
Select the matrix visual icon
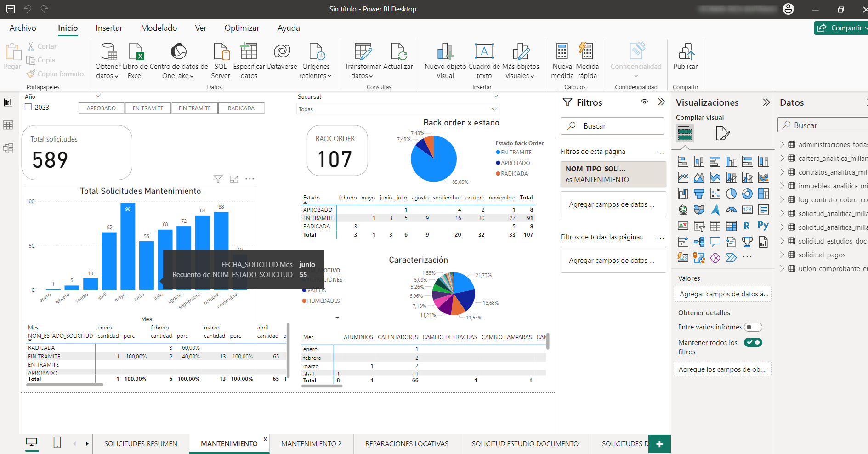(x=731, y=226)
